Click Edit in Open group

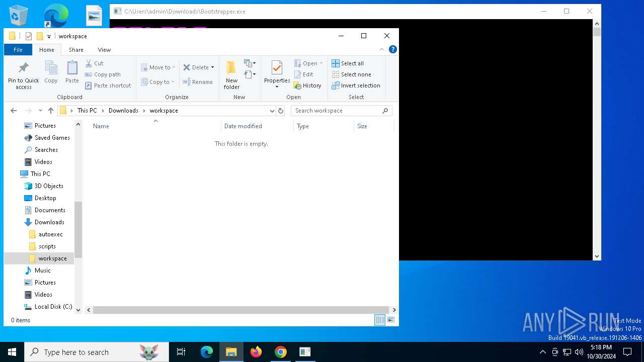304,74
